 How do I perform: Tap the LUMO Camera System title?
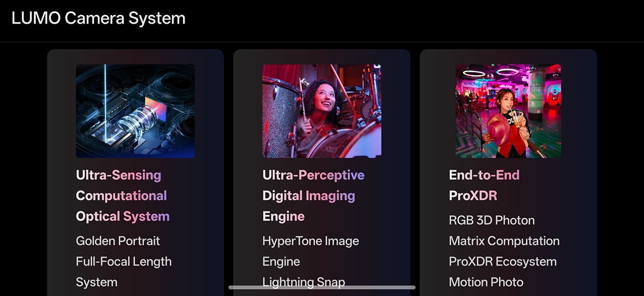[x=98, y=18]
